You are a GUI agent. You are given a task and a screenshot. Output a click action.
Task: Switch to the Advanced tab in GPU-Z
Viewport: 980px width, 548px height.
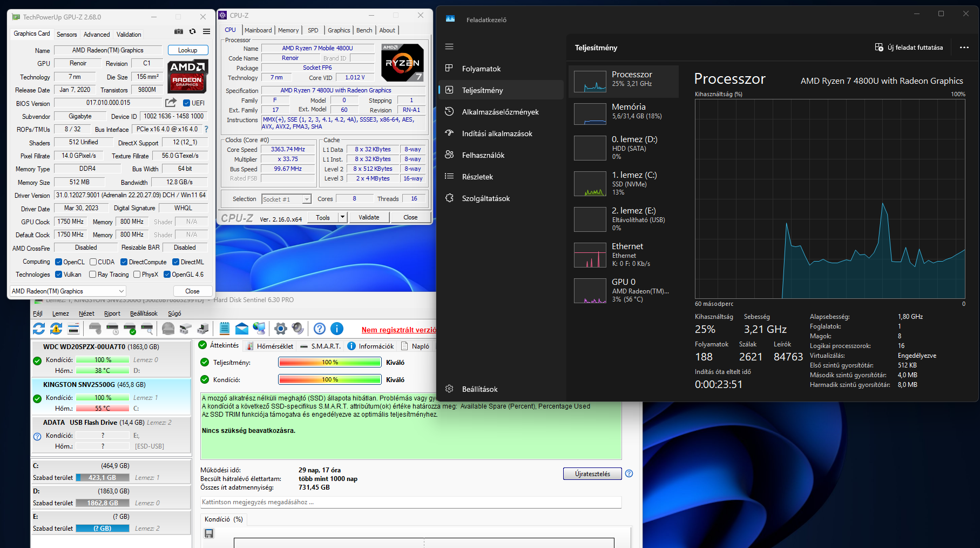coord(97,34)
